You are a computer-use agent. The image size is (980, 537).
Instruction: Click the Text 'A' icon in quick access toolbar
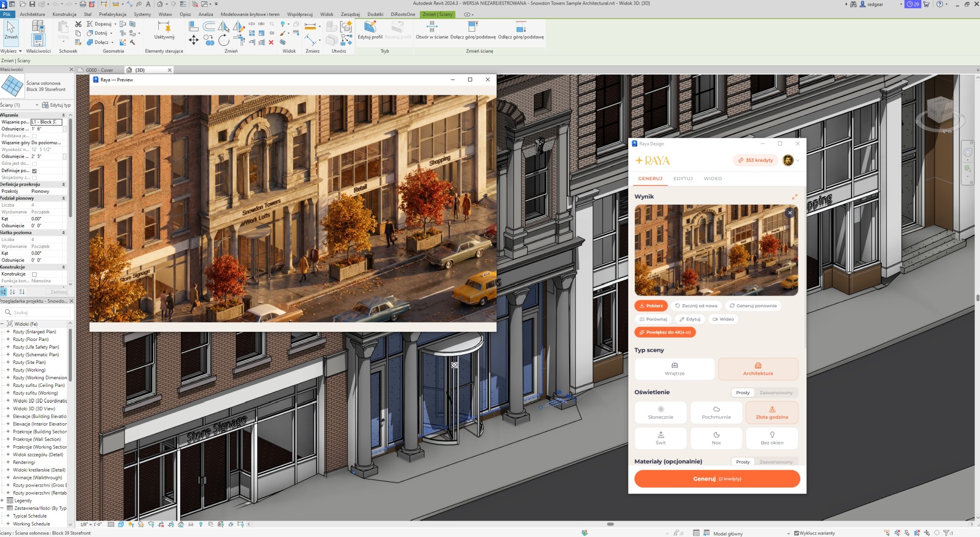pyautogui.click(x=148, y=4)
